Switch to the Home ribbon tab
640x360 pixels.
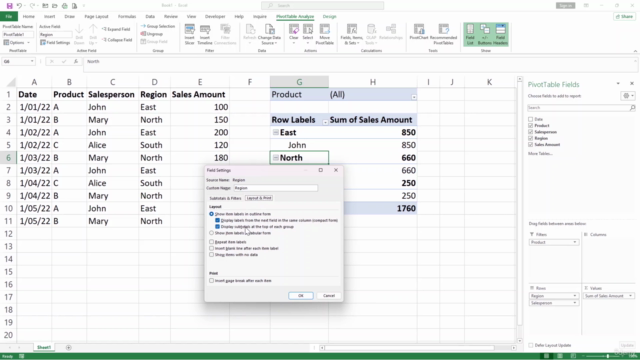[29, 17]
